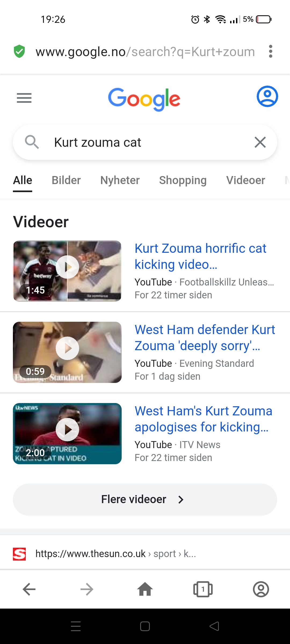Switch to the Nyheter tab
Screen dimensions: 290x644
pos(120,180)
